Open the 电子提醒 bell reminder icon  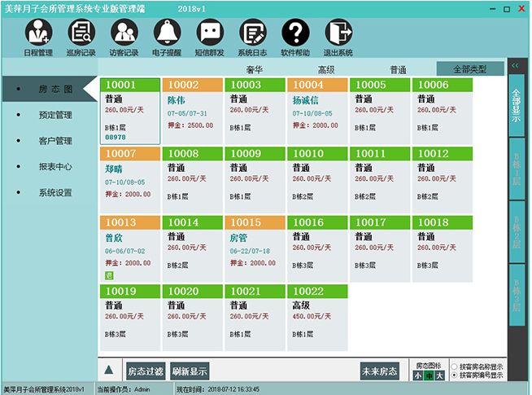[167, 37]
